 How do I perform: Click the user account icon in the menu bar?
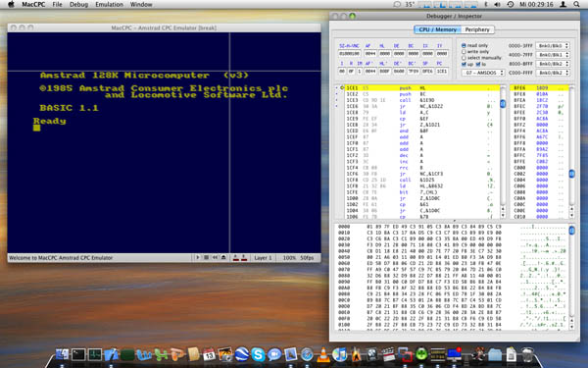pos(563,5)
